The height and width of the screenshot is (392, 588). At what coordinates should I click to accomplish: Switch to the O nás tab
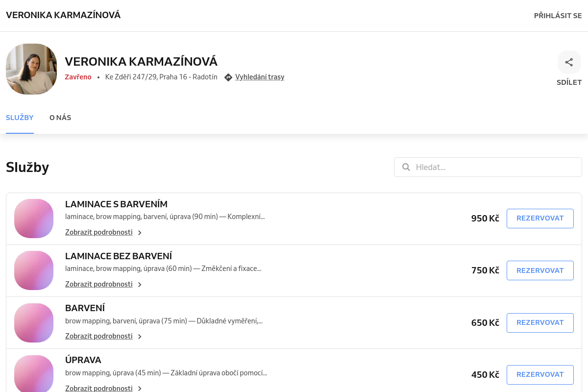tap(60, 118)
